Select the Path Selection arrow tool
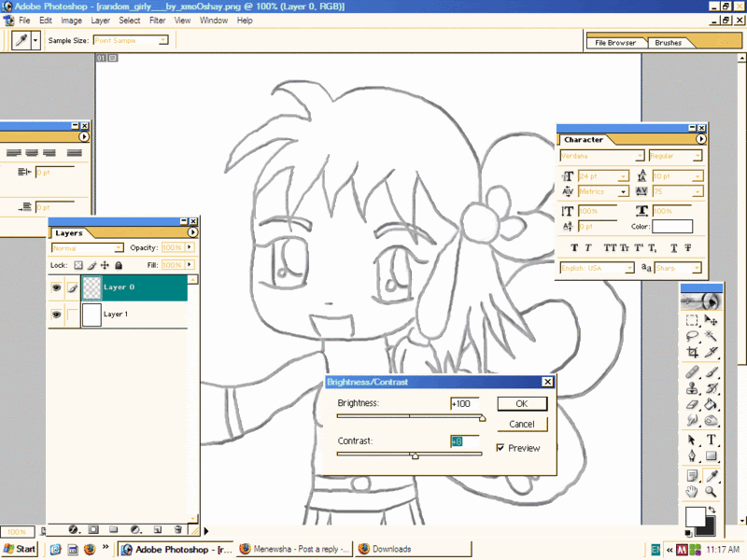 [692, 440]
